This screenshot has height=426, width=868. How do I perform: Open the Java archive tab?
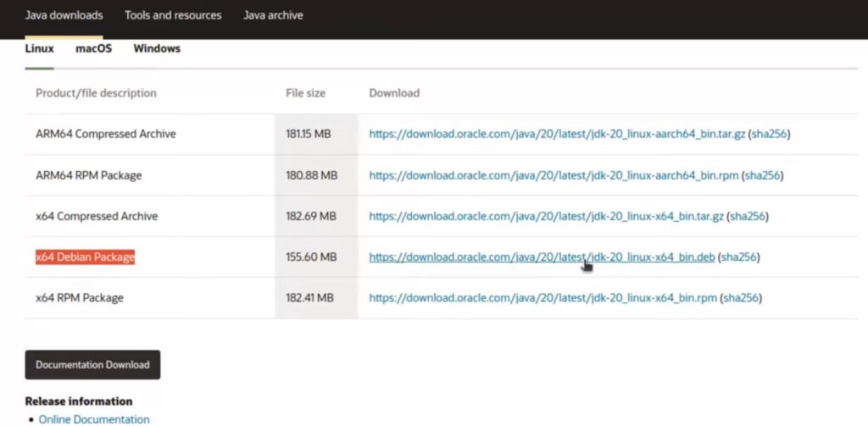pyautogui.click(x=273, y=15)
